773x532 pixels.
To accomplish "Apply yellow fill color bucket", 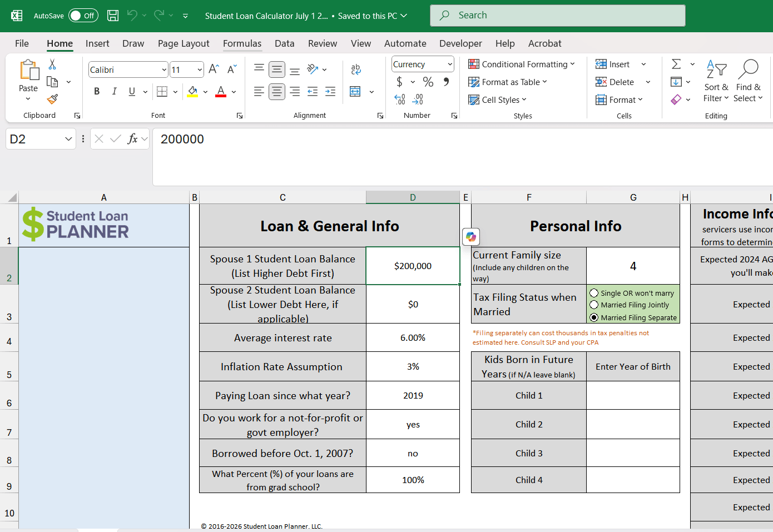I will (x=192, y=92).
